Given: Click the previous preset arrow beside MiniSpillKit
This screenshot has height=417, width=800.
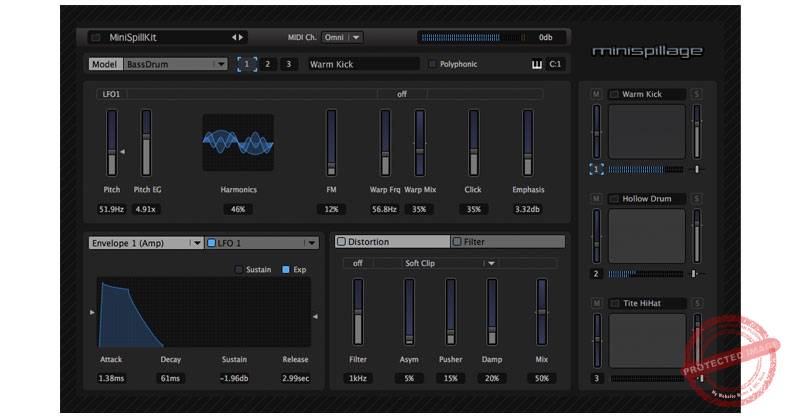Looking at the screenshot, I should [x=234, y=37].
